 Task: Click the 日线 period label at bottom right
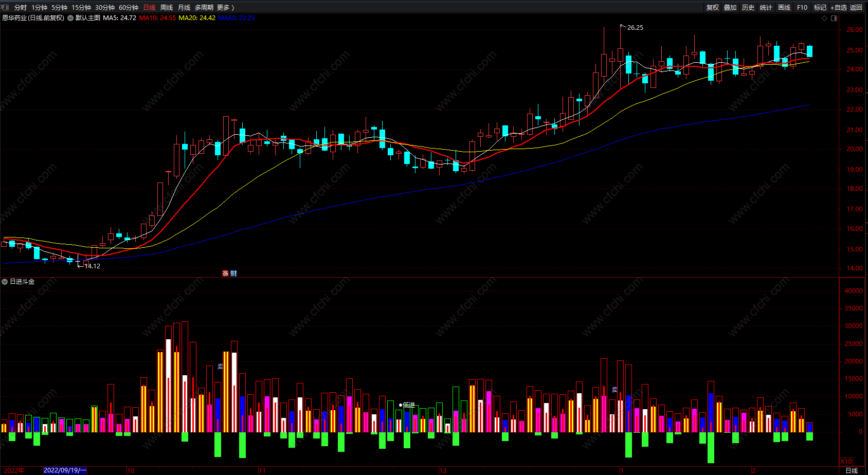(x=852, y=470)
